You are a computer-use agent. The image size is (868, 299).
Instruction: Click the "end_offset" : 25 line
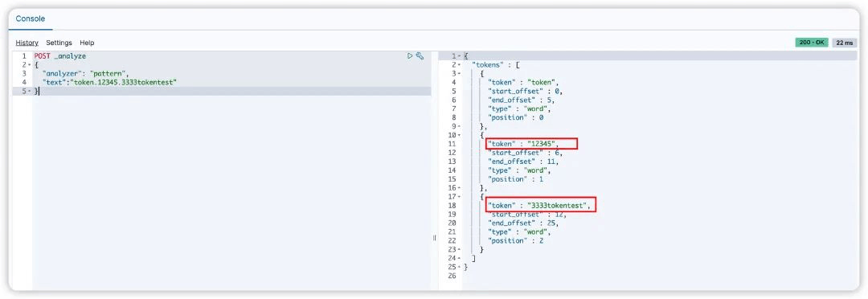pos(523,223)
